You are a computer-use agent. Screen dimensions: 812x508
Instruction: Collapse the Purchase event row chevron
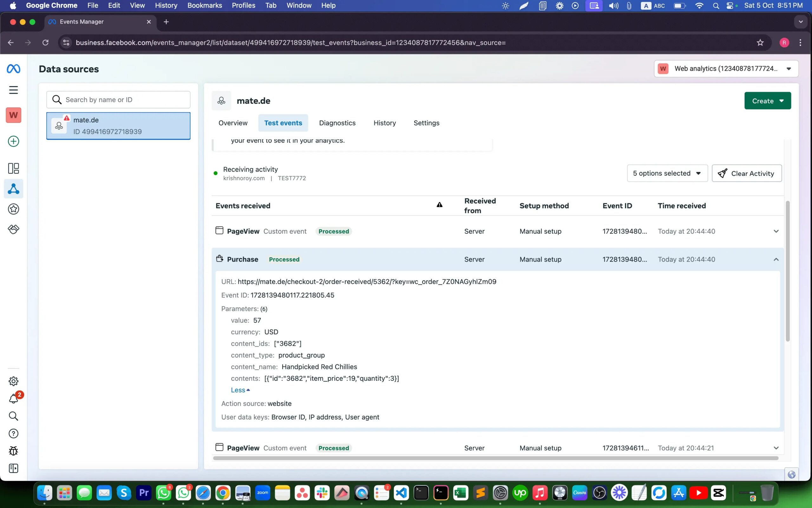pos(776,259)
